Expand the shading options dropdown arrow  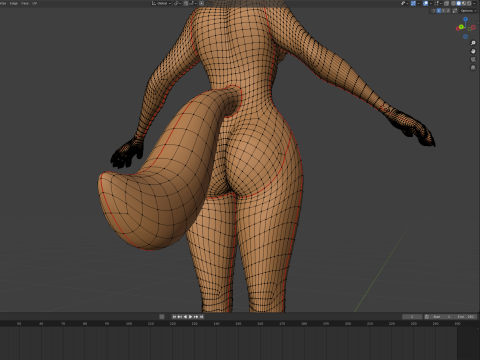click(x=474, y=3)
